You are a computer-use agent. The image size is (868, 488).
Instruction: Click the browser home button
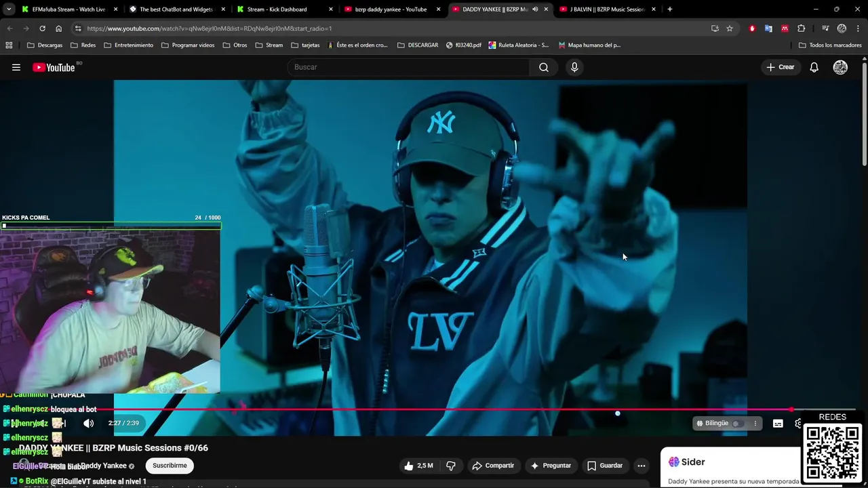(58, 28)
